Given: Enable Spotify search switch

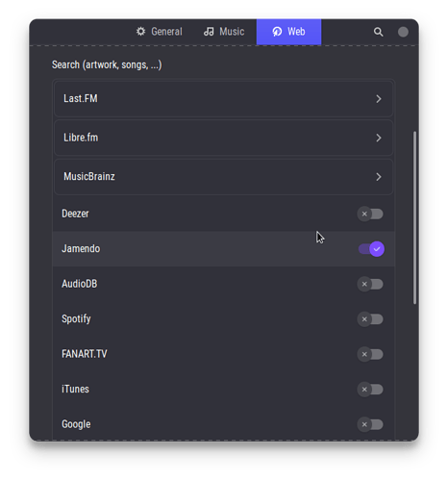Looking at the screenshot, I should 370,319.
